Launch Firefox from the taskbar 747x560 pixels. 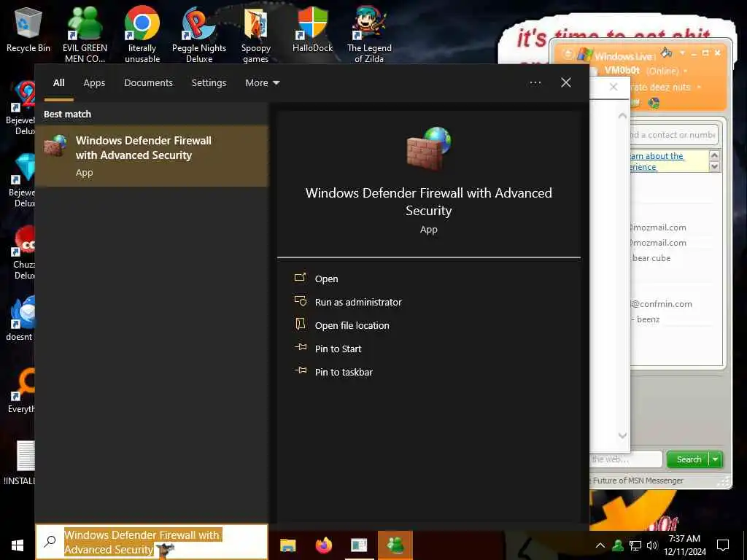pos(324,545)
